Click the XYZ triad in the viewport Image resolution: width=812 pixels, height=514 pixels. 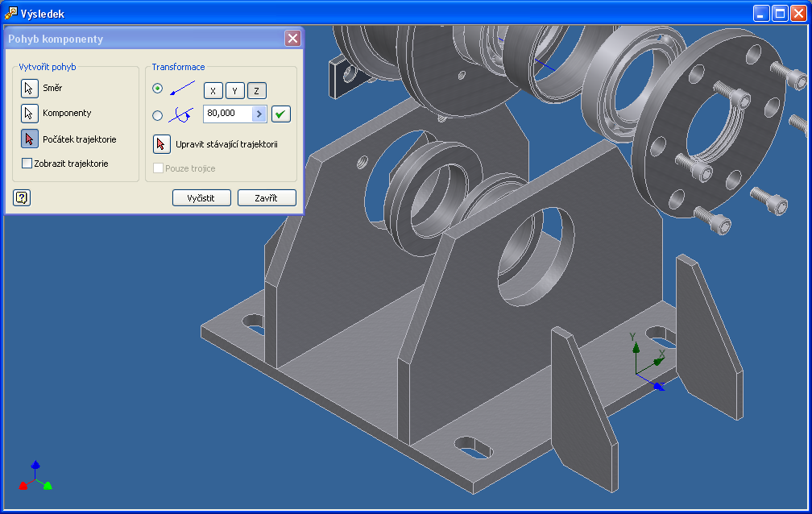pyautogui.click(x=648, y=362)
